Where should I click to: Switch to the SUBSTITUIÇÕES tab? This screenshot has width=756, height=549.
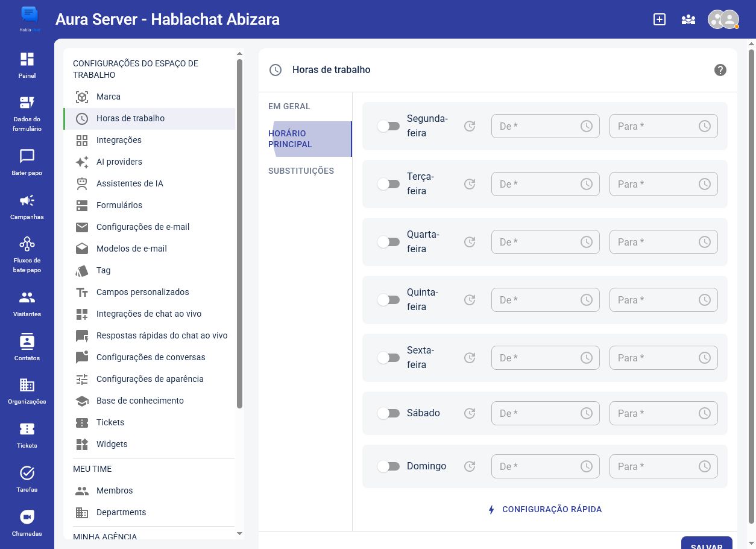point(305,171)
